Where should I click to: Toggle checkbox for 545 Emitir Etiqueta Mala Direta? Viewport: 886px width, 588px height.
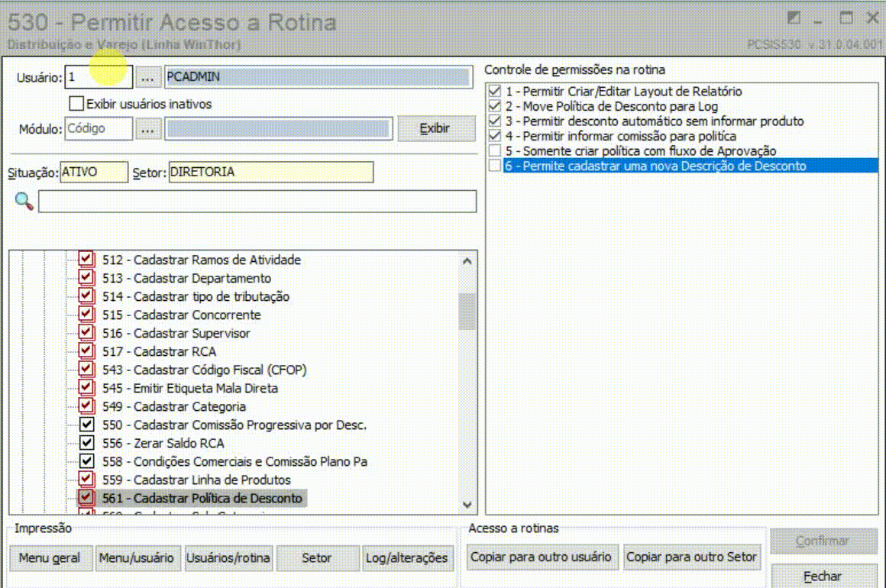tap(86, 387)
